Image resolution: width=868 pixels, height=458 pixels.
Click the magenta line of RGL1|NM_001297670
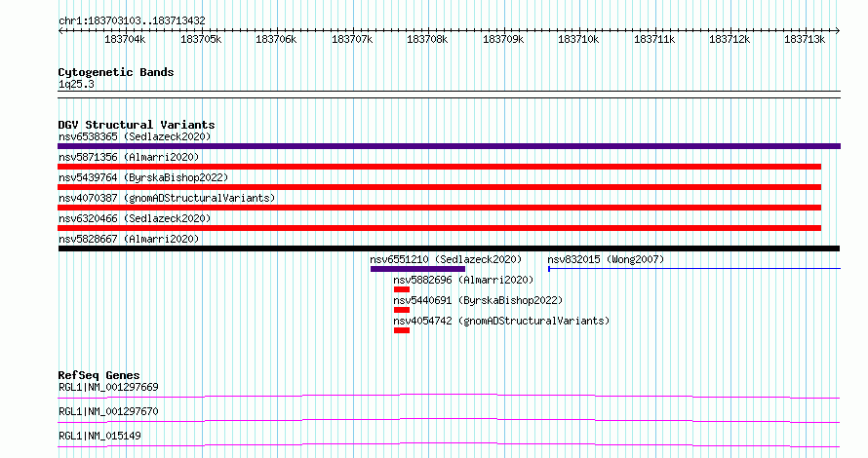click(449, 420)
